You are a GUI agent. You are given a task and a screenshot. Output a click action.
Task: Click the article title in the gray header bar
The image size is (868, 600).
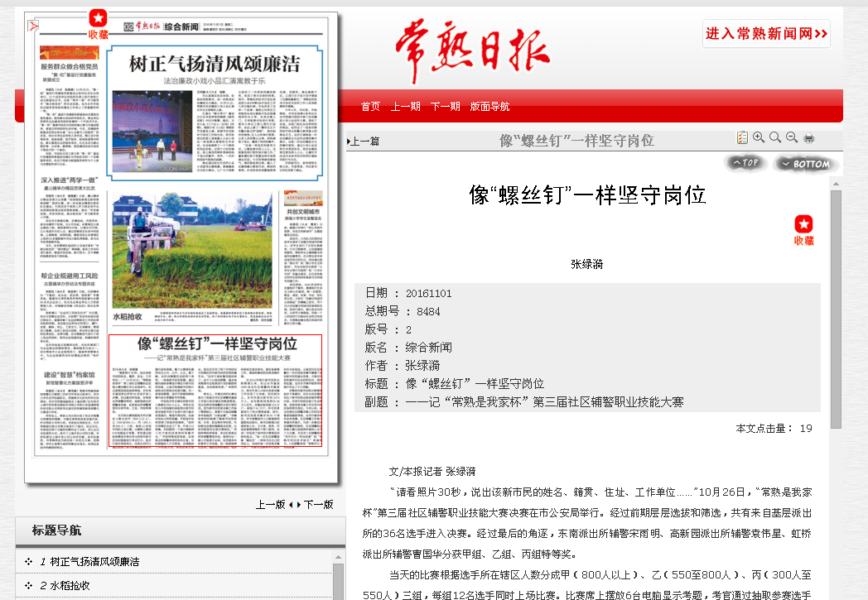click(x=576, y=141)
